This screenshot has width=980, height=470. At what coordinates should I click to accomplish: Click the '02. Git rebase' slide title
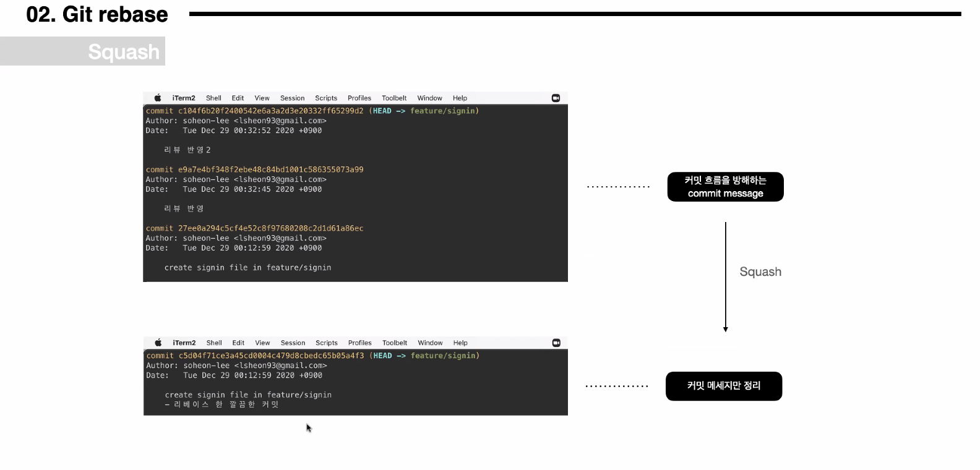click(x=97, y=14)
